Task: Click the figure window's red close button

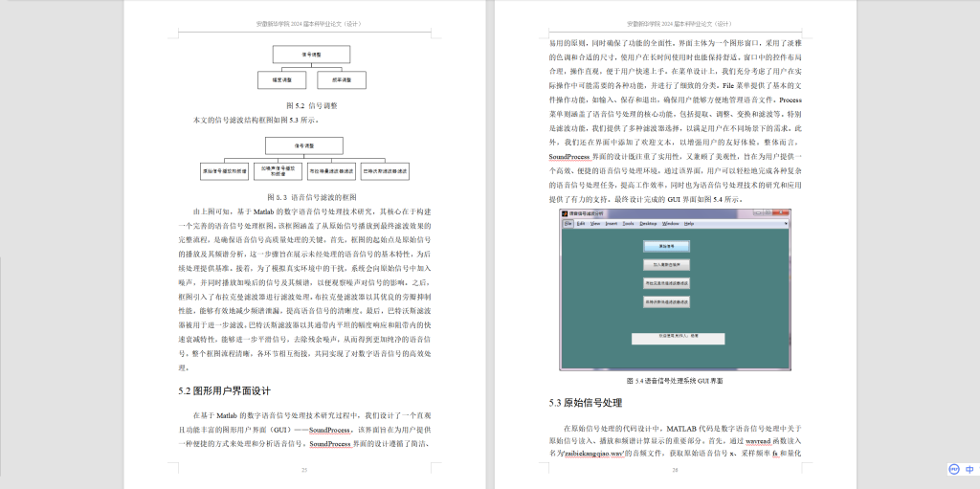Action: (x=781, y=213)
